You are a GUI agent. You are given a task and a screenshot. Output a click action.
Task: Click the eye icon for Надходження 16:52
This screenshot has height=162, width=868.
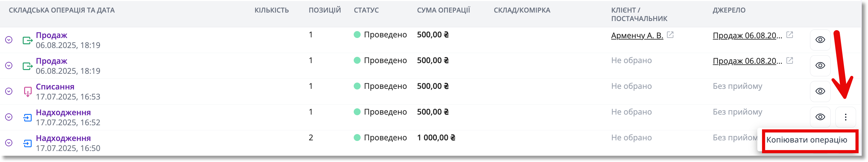[820, 117]
